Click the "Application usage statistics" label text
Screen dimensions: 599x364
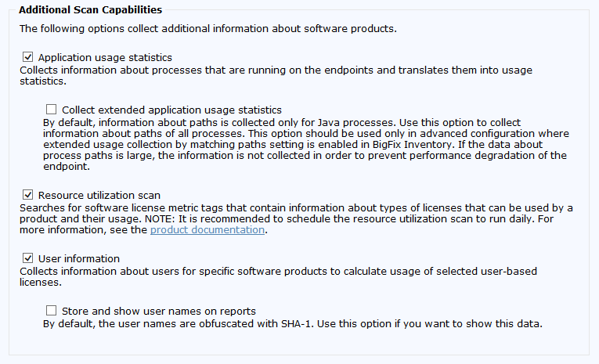pyautogui.click(x=105, y=58)
